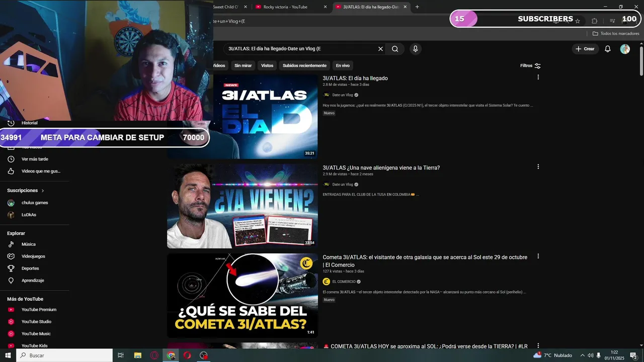644x362 pixels.
Task: Open Cometa 3I/ATLAS El Comercio video title
Action: 425,261
